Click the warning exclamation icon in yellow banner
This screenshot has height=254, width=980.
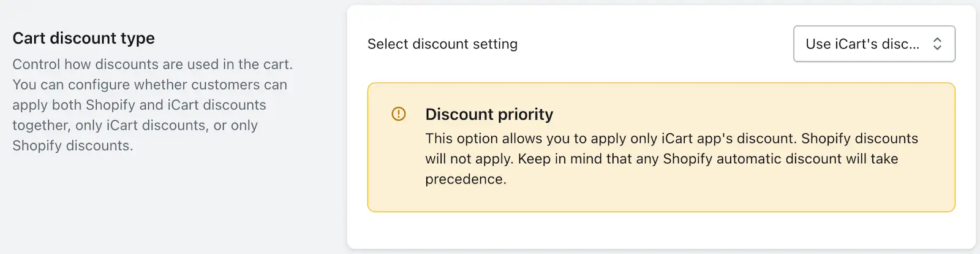coord(398,114)
